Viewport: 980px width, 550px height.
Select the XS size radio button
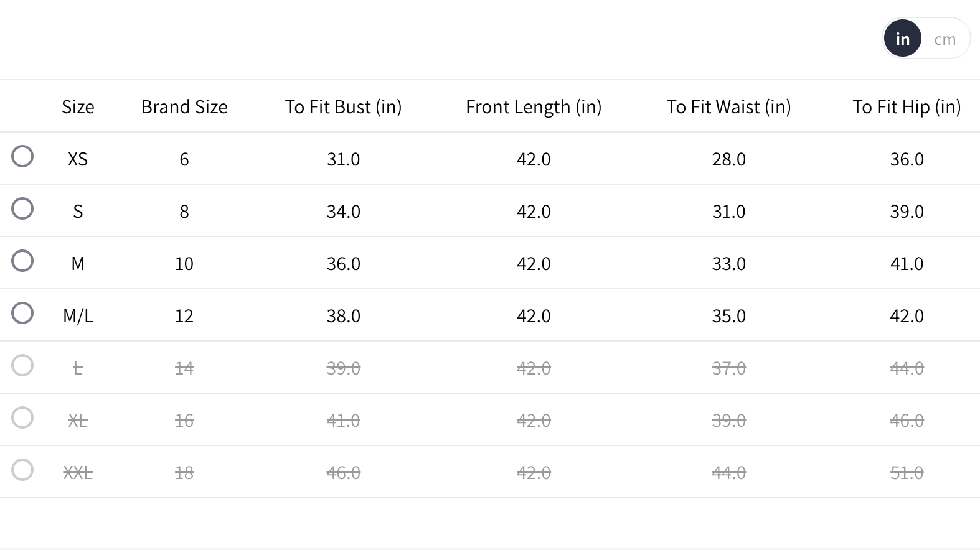click(x=22, y=156)
